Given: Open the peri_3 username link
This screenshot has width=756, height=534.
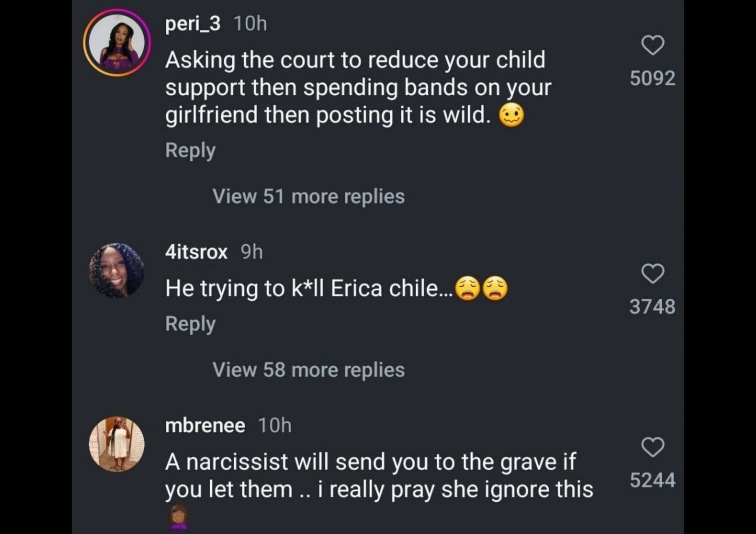Looking at the screenshot, I should [193, 24].
